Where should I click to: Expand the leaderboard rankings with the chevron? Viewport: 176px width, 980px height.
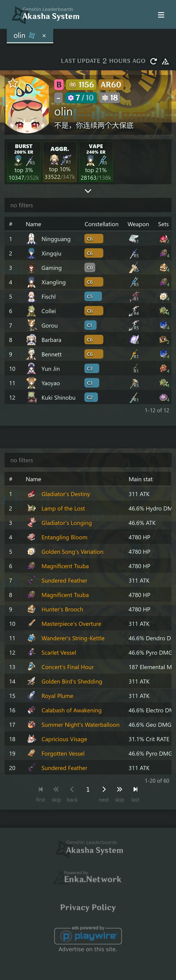88,191
